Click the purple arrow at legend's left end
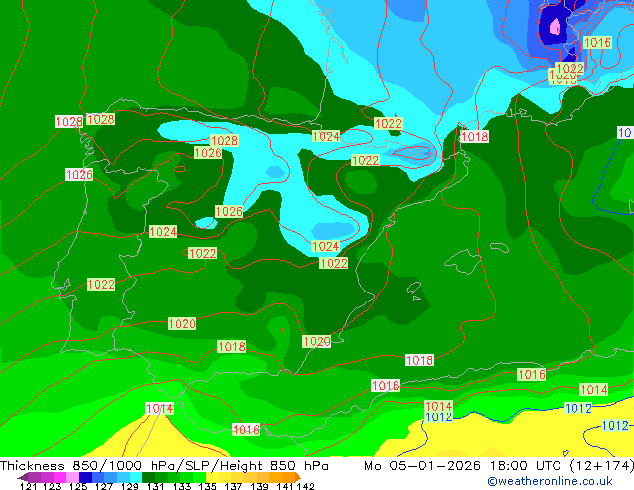This screenshot has width=634, height=490. 22,477
